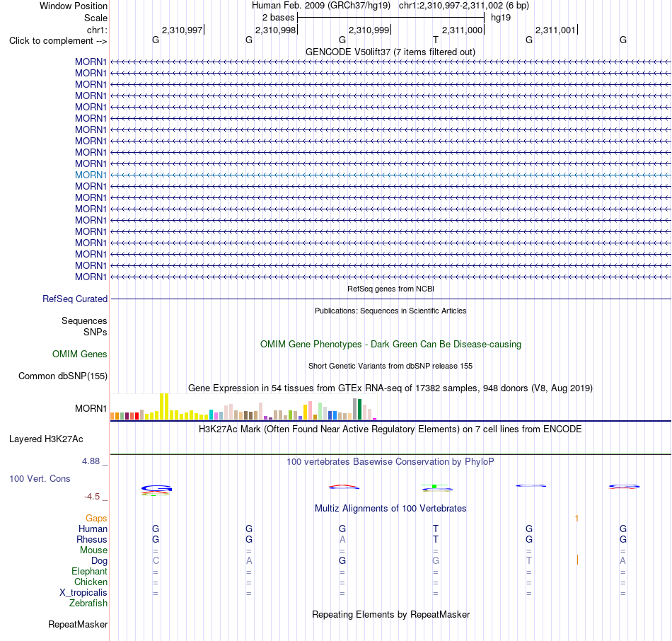
Task: Select the T base in the complement sequence row
Action: (436, 40)
